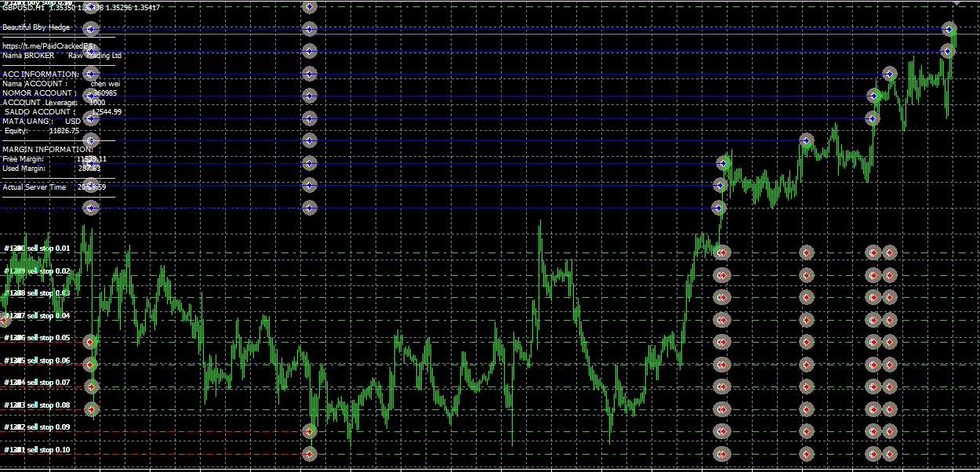Screen dimensions: 980x472
Task: Click the first red arrow marker on the sell stop 0.10 line
Action: click(309, 454)
